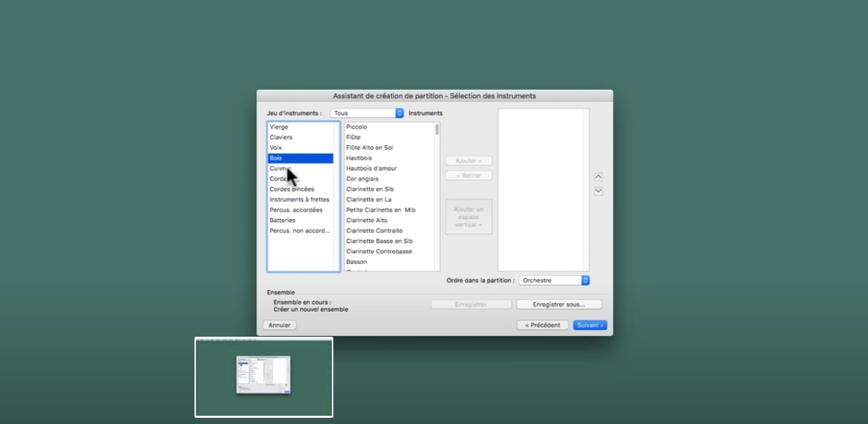
Task: Click the Suivant button
Action: point(590,325)
